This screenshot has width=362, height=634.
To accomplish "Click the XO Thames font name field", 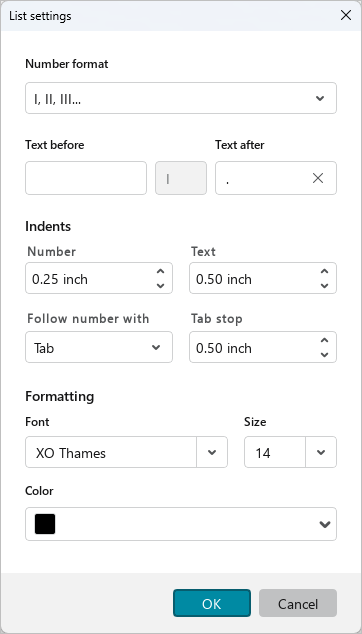I will coord(111,452).
